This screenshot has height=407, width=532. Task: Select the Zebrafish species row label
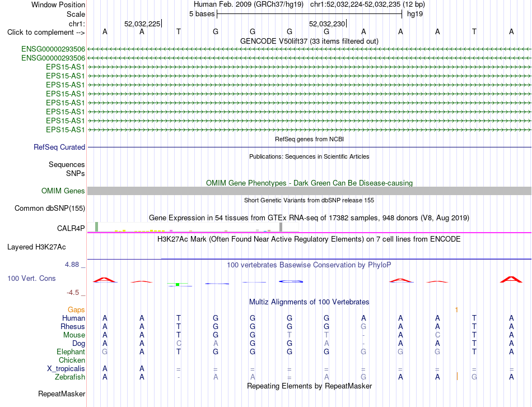[70, 377]
